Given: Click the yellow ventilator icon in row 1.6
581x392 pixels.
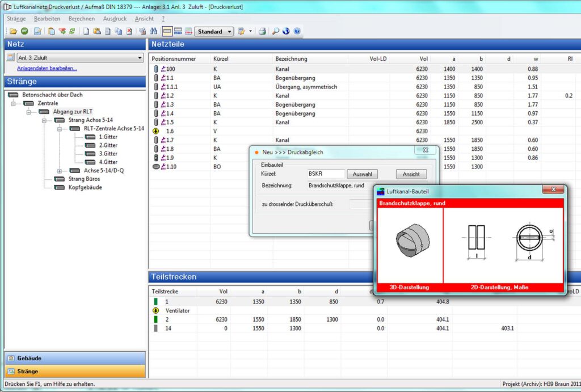Looking at the screenshot, I should pyautogui.click(x=156, y=131).
